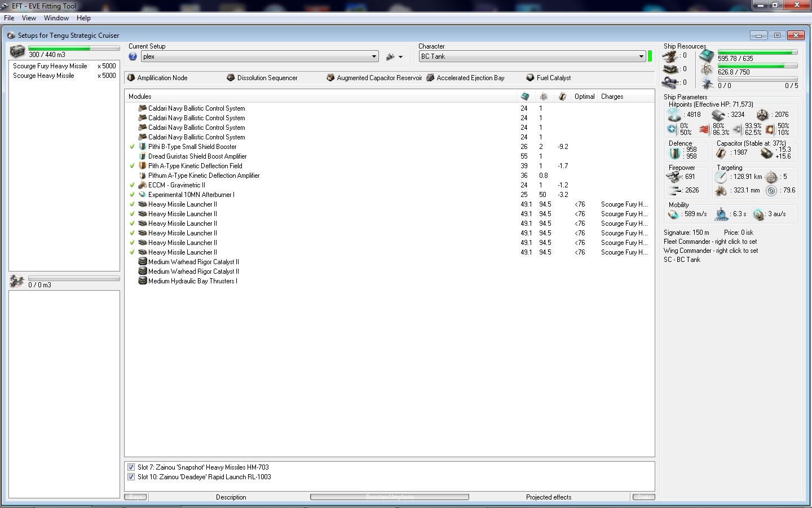The height and width of the screenshot is (508, 812).
Task: Toggle the ECCM - Gravimetric II active checkmark
Action: pos(133,185)
